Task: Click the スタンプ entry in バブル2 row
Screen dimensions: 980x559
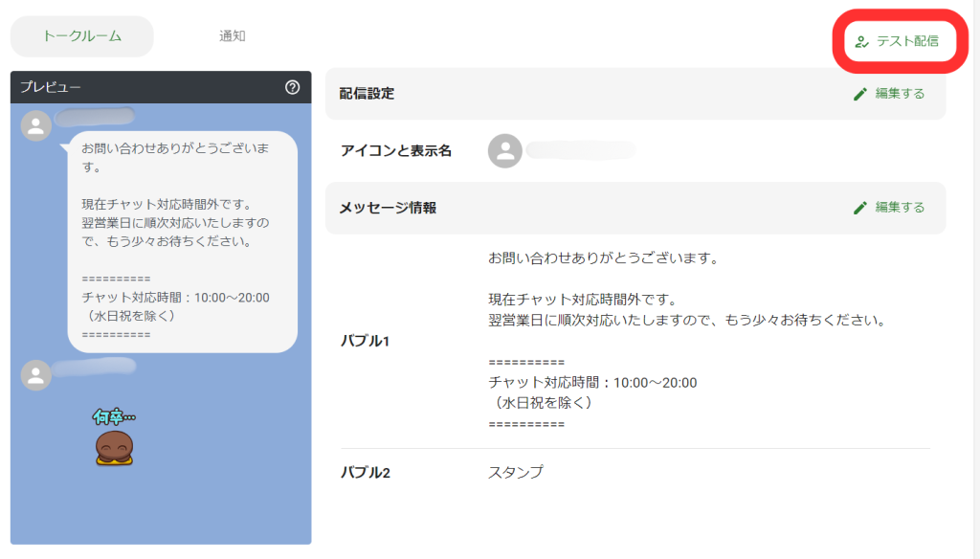Action: [x=514, y=472]
